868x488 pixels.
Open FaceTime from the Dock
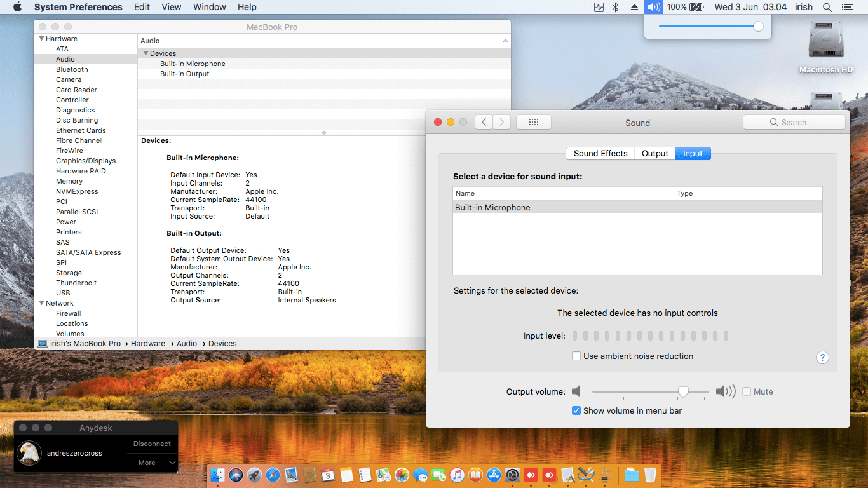438,475
